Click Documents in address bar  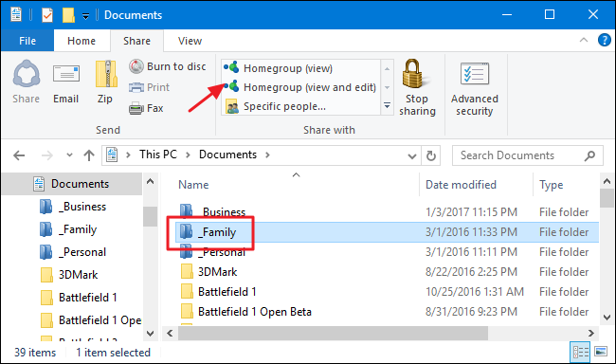[227, 155]
